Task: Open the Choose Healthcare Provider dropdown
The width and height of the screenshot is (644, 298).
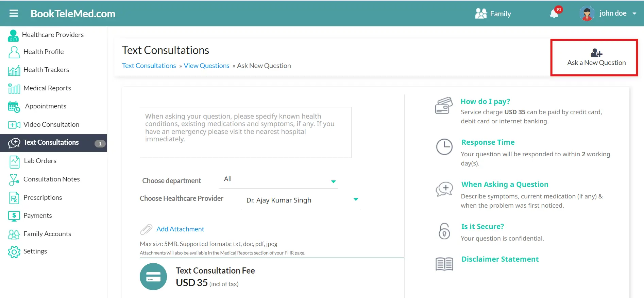Action: pos(356,199)
